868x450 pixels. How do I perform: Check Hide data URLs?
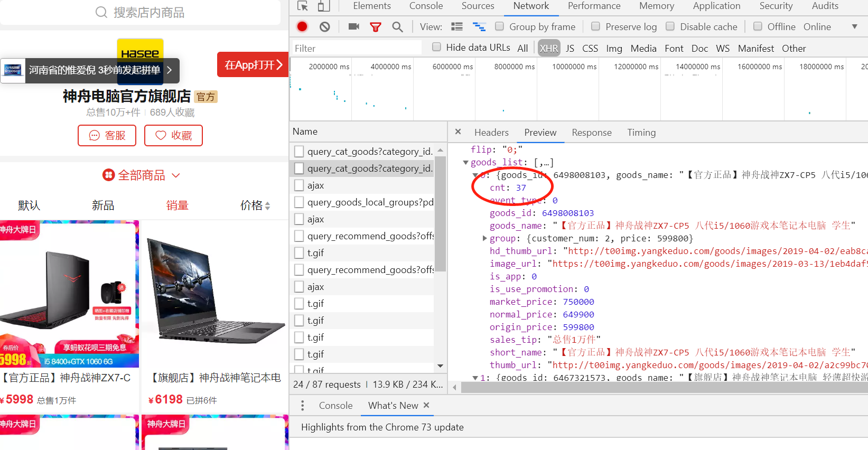(436, 46)
